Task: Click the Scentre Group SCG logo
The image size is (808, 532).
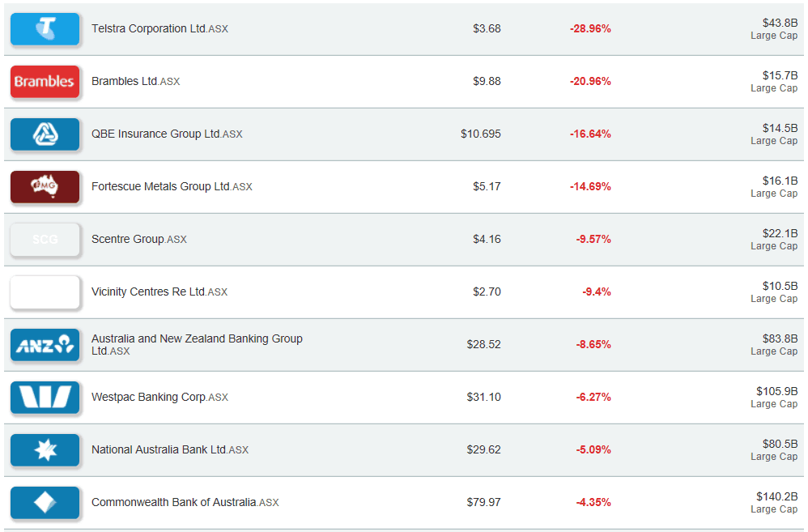Action: (x=45, y=240)
